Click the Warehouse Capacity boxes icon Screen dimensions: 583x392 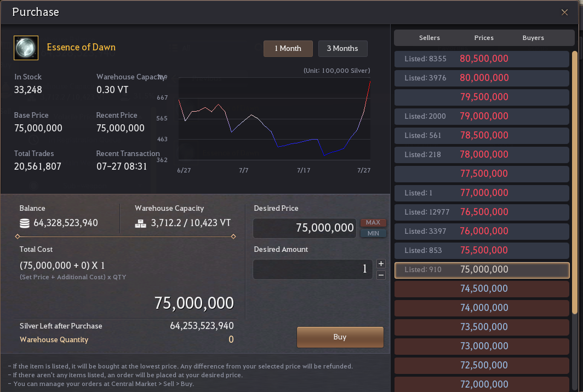(x=140, y=223)
